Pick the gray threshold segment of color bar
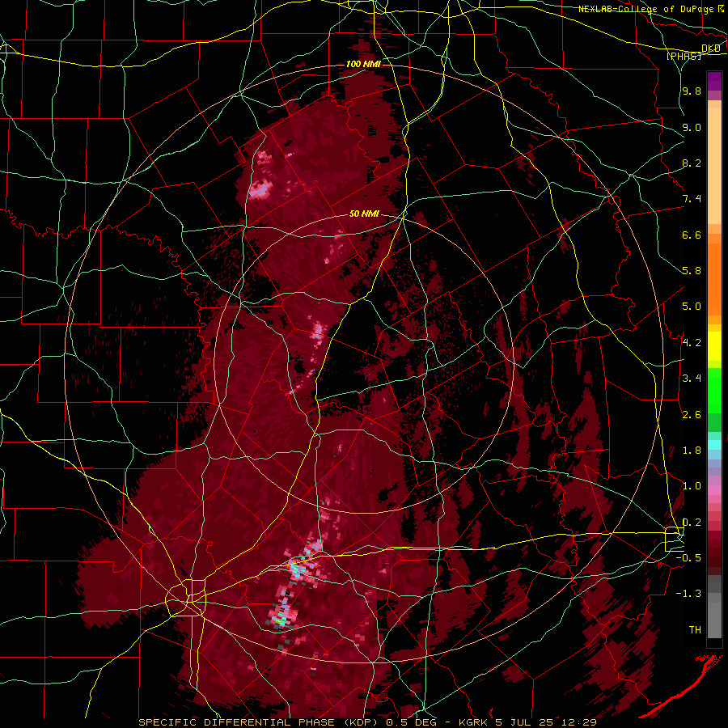Image resolution: width=728 pixels, height=728 pixels. [714, 620]
